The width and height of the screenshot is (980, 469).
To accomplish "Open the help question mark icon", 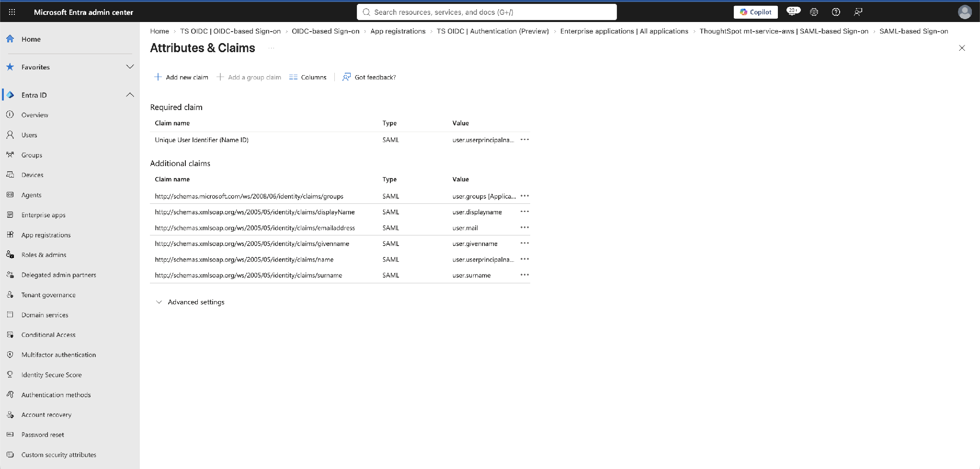I will (836, 12).
